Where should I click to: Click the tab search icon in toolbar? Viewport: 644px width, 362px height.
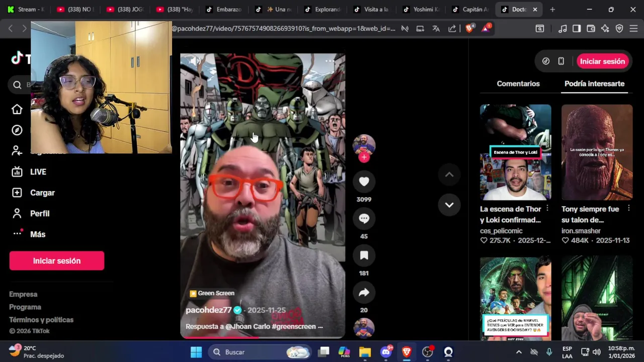[x=540, y=29]
